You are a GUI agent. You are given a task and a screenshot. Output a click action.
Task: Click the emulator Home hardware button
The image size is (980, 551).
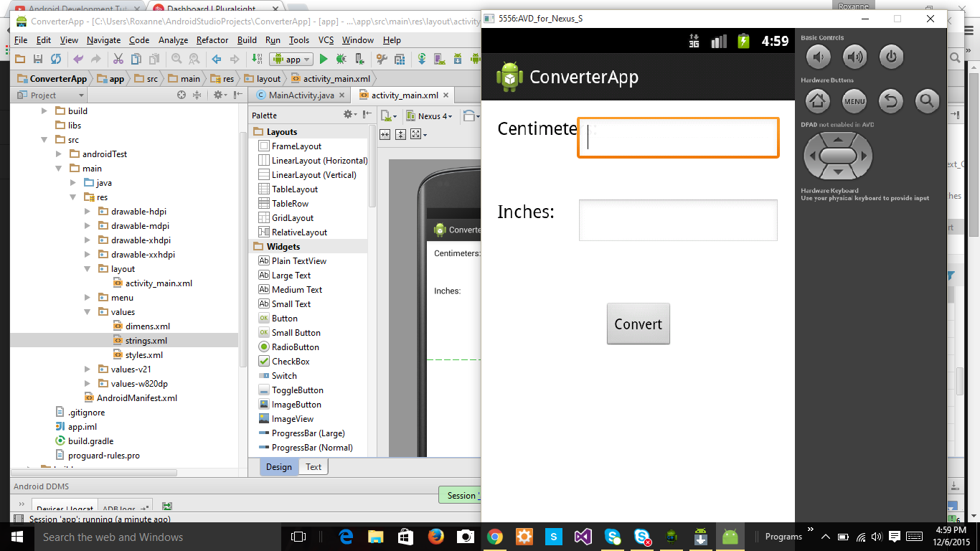coord(818,101)
